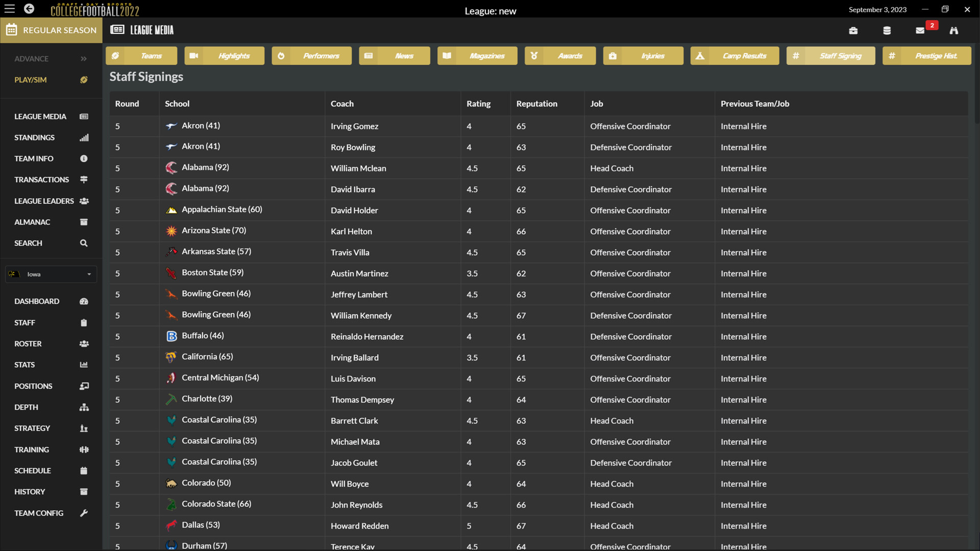The image size is (980, 551).
Task: Click the football icon next to PLAY/SIM
Action: click(84, 80)
